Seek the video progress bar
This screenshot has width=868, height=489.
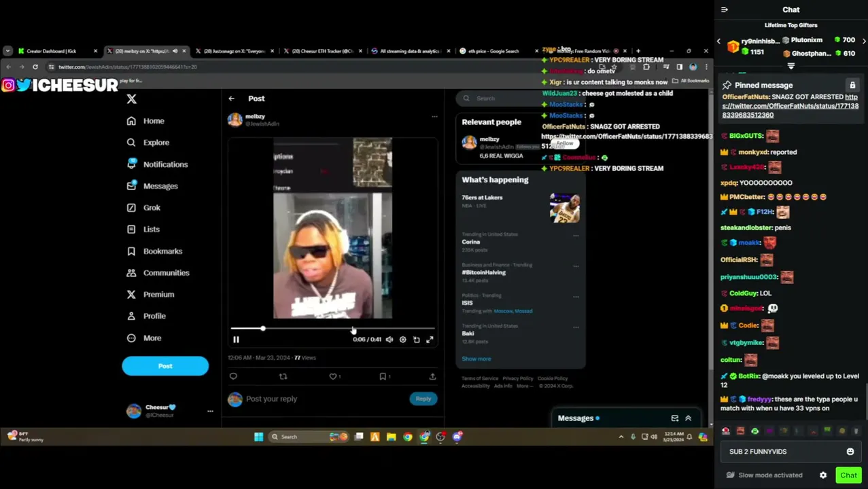332,329
